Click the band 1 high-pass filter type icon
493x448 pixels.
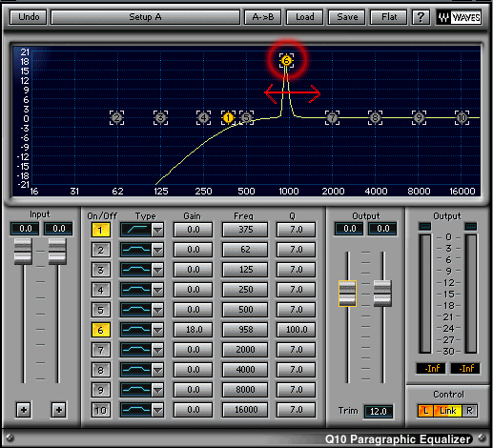(136, 230)
